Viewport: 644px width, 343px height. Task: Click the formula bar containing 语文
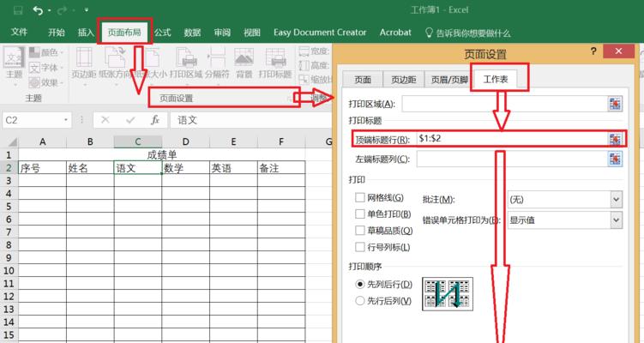coord(250,120)
